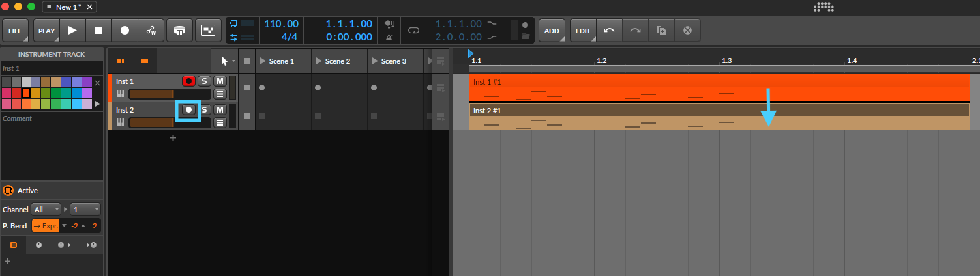Viewport: 980px width, 276px height.
Task: Toggle automation write button
Action: (151, 31)
